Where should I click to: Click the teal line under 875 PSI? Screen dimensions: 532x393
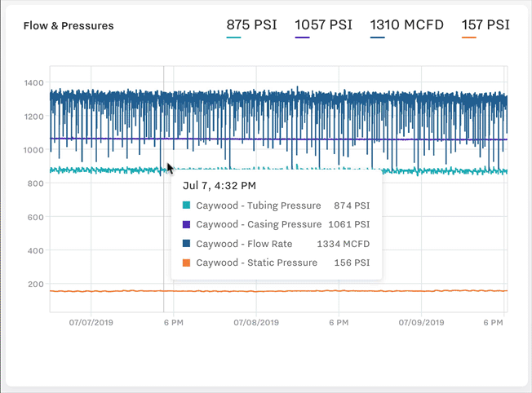coord(233,38)
